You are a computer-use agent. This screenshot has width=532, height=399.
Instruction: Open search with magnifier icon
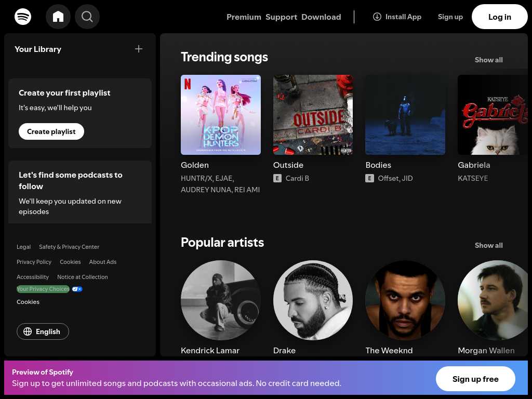(87, 17)
